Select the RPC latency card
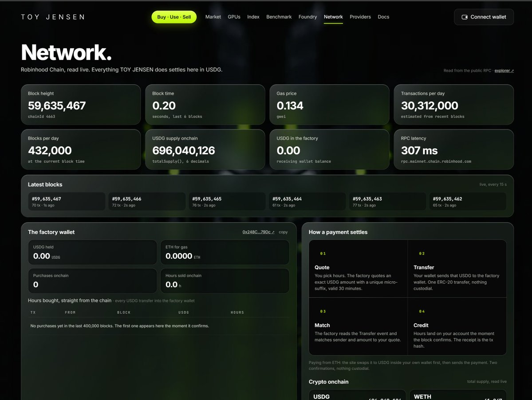532x400 pixels. tap(453, 149)
